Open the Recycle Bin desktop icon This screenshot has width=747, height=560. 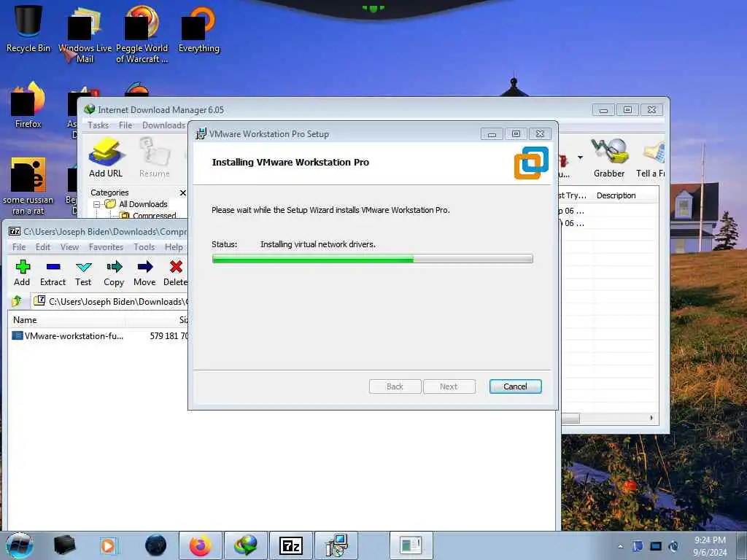[x=28, y=28]
